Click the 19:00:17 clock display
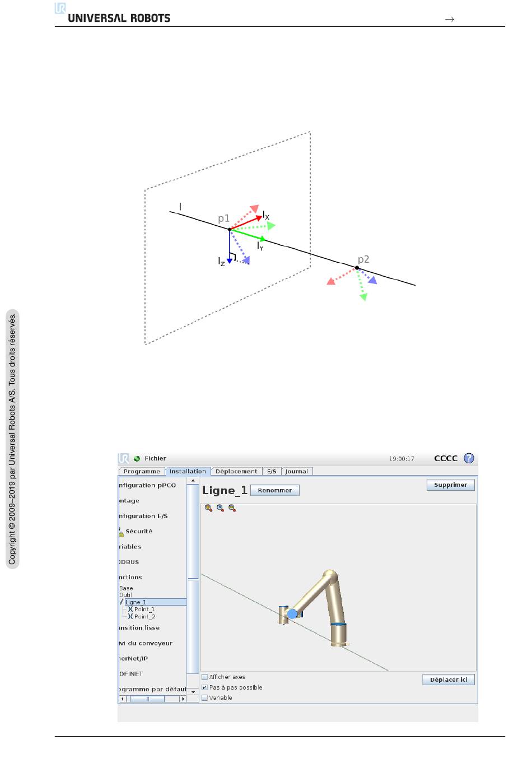This screenshot has height=777, width=532. pyautogui.click(x=402, y=459)
